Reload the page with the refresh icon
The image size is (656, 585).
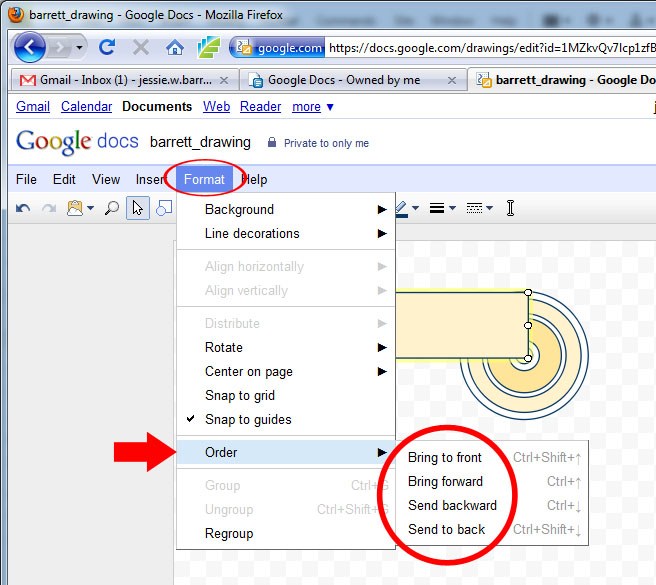click(107, 47)
